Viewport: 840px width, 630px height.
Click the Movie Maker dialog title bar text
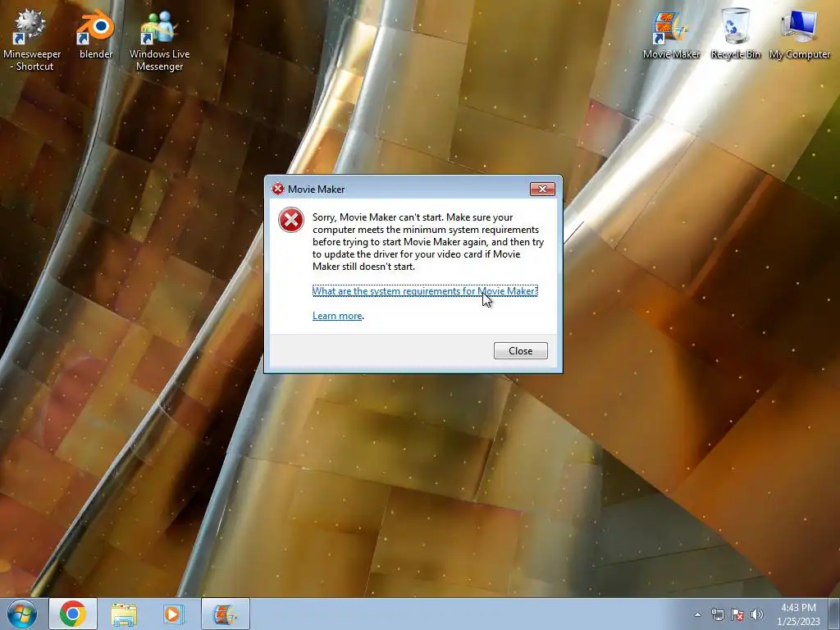point(316,189)
